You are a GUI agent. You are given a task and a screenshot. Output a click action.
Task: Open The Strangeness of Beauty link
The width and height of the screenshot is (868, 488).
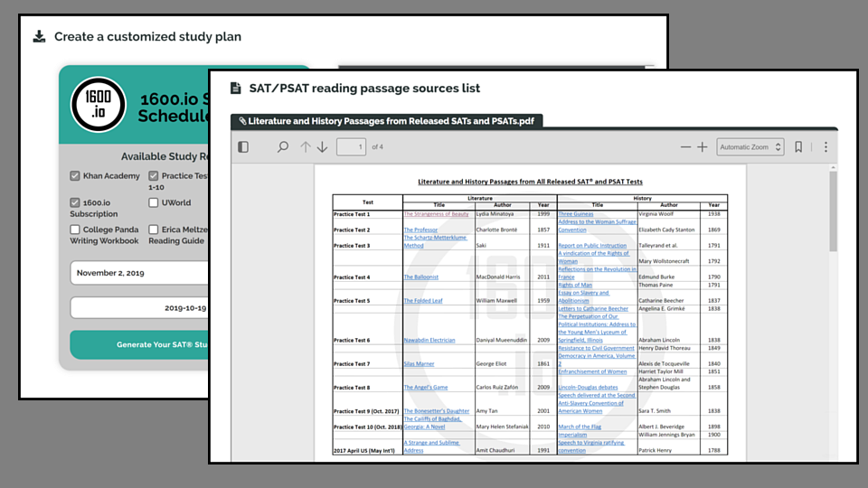(x=436, y=214)
